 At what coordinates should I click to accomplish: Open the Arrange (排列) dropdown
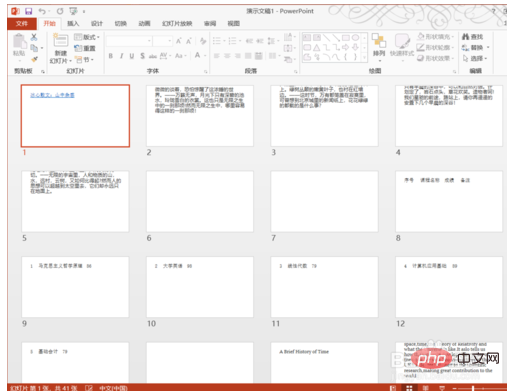(x=379, y=48)
